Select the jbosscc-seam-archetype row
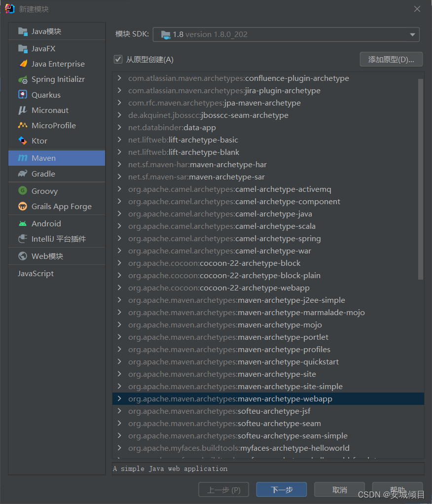 (x=268, y=115)
